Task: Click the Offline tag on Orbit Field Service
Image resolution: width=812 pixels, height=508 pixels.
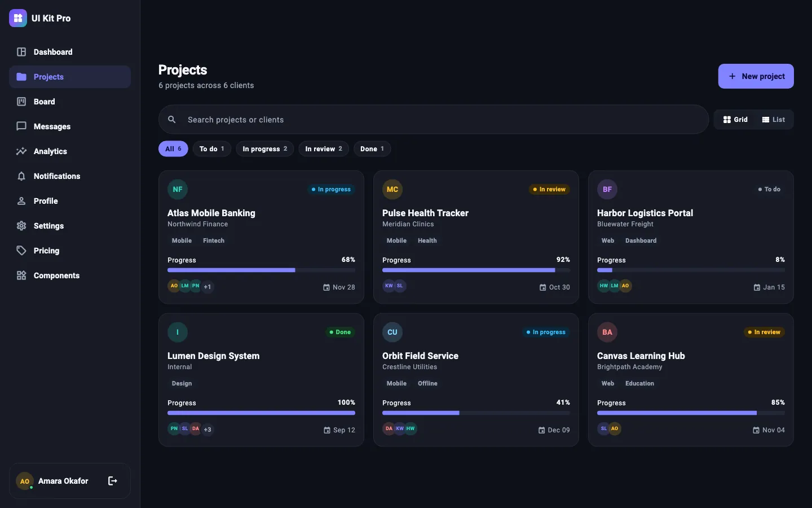Action: pyautogui.click(x=427, y=383)
